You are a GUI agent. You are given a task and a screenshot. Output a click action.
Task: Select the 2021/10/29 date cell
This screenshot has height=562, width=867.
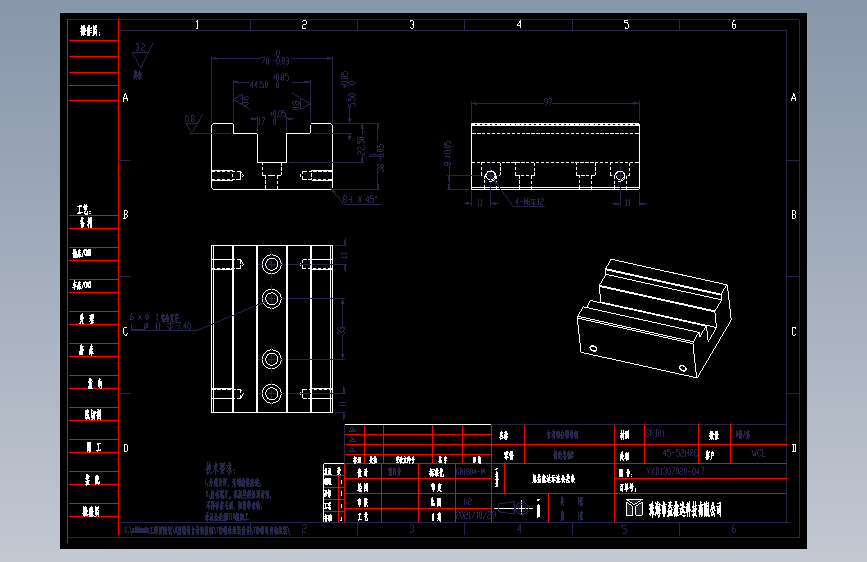click(x=476, y=515)
